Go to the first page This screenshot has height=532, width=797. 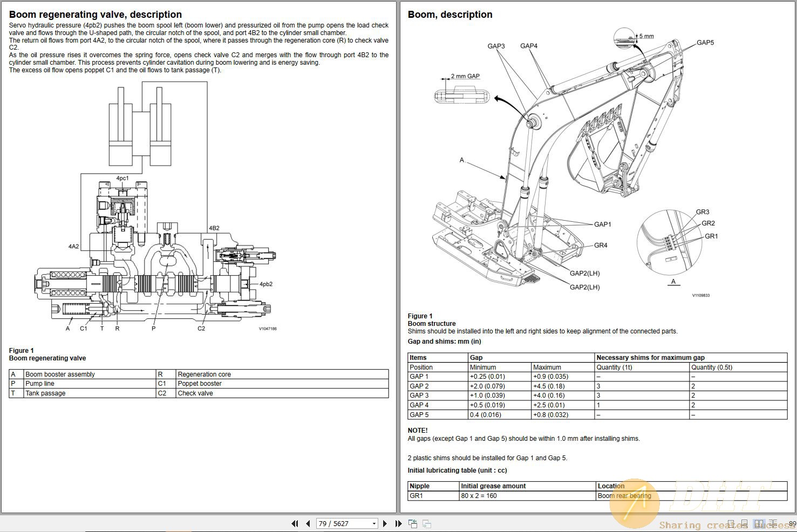295,523
